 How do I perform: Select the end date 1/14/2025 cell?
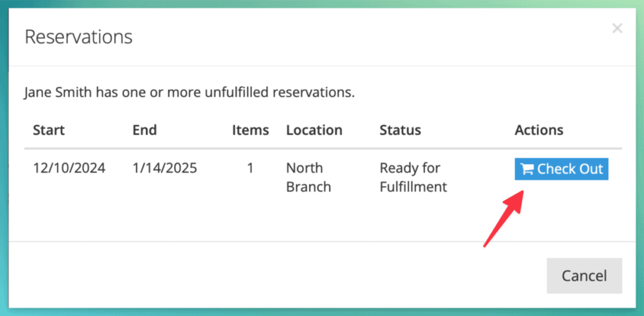tap(164, 168)
